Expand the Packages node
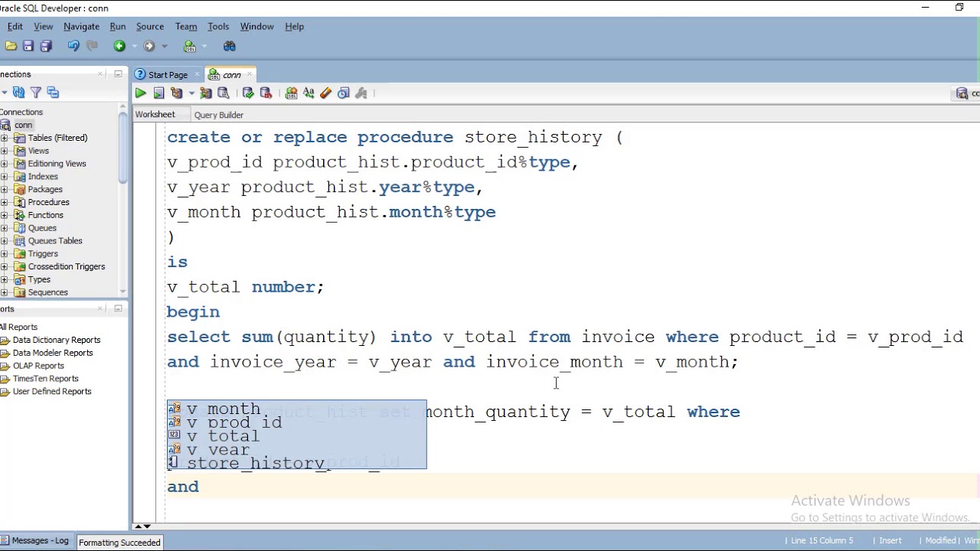This screenshot has height=551, width=980. (x=5, y=189)
